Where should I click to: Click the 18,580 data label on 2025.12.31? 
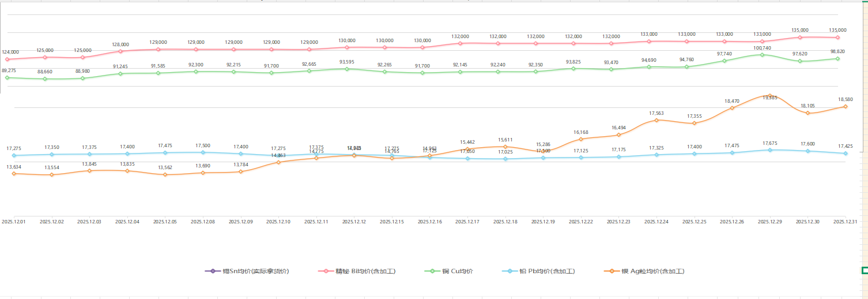[845, 99]
